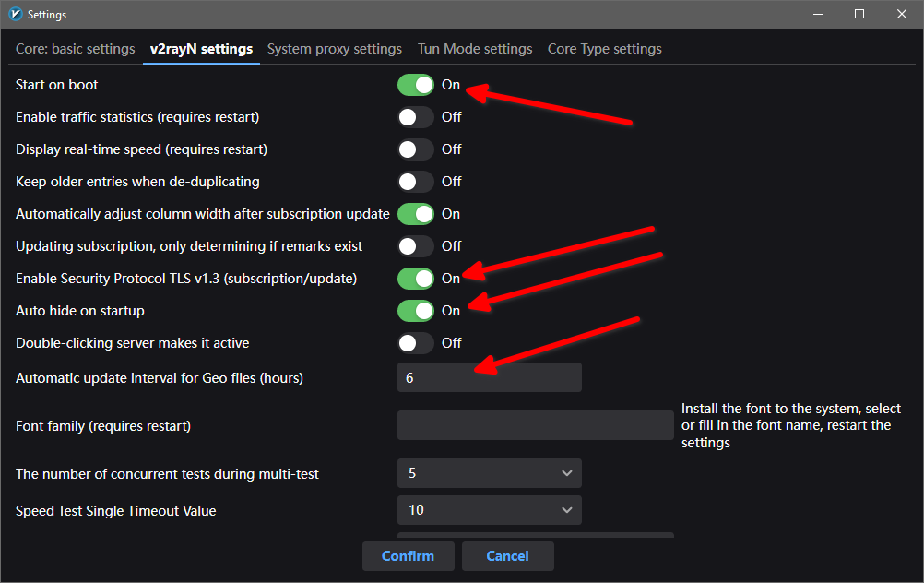Click 'Speed Test Single Timeout Value' label
This screenshot has width=924, height=583.
pos(115,510)
